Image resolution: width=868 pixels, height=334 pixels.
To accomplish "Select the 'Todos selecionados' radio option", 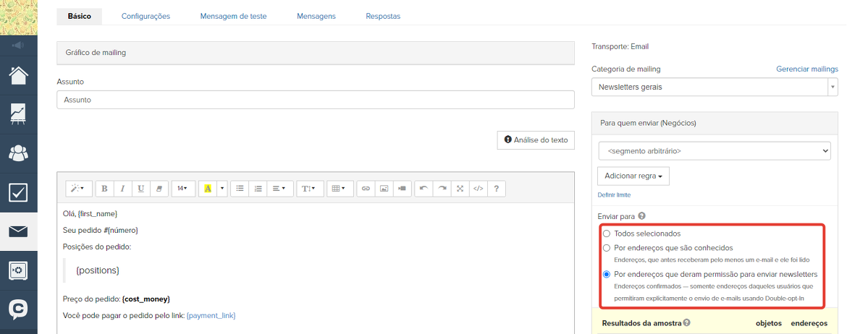I will [607, 234].
